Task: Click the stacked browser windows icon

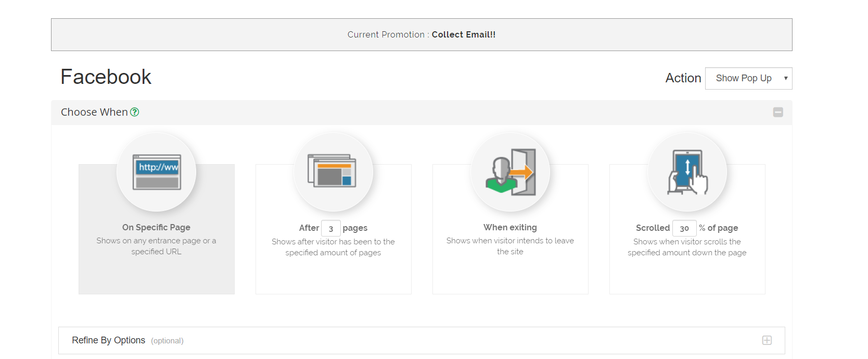Action: [333, 171]
